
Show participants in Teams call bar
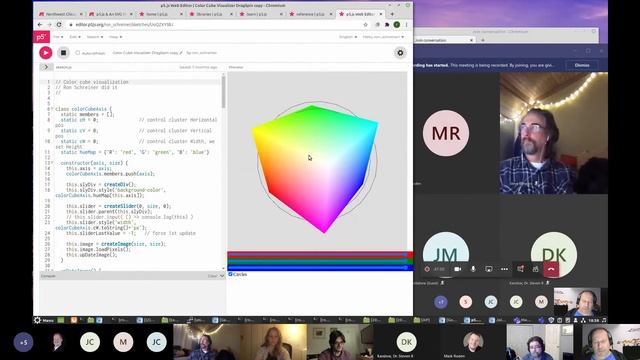point(536,269)
